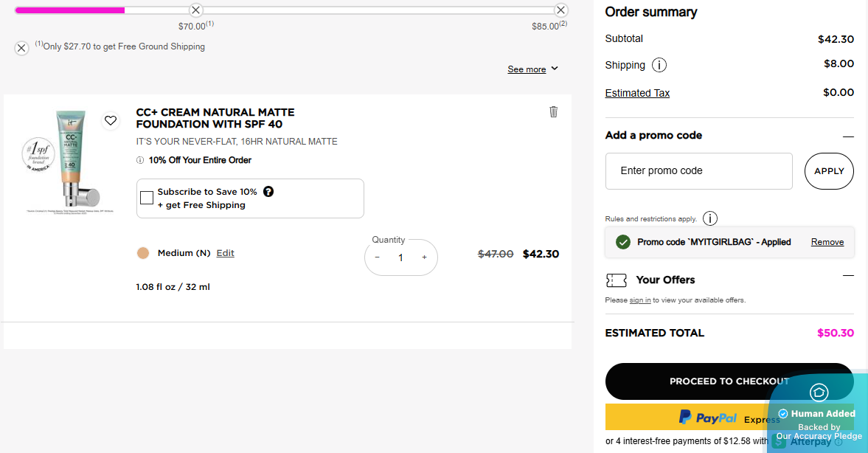Click info icon beside Rules and restrictions
The height and width of the screenshot is (453, 868).
pyautogui.click(x=710, y=218)
